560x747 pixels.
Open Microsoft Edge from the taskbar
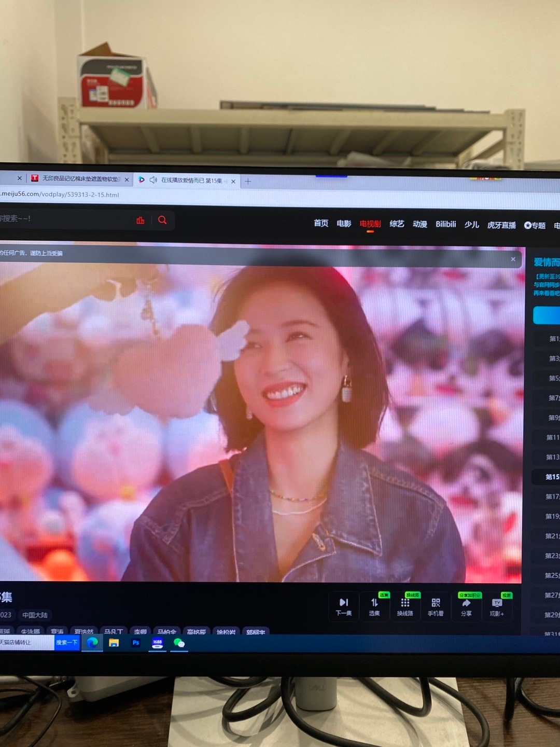click(92, 643)
